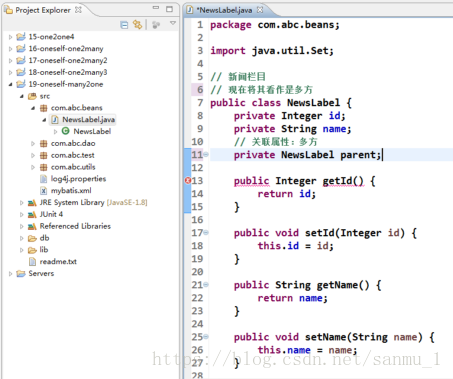This screenshot has height=379, width=453.
Task: Click the NewsLabel.java file icon
Action: [x=55, y=120]
